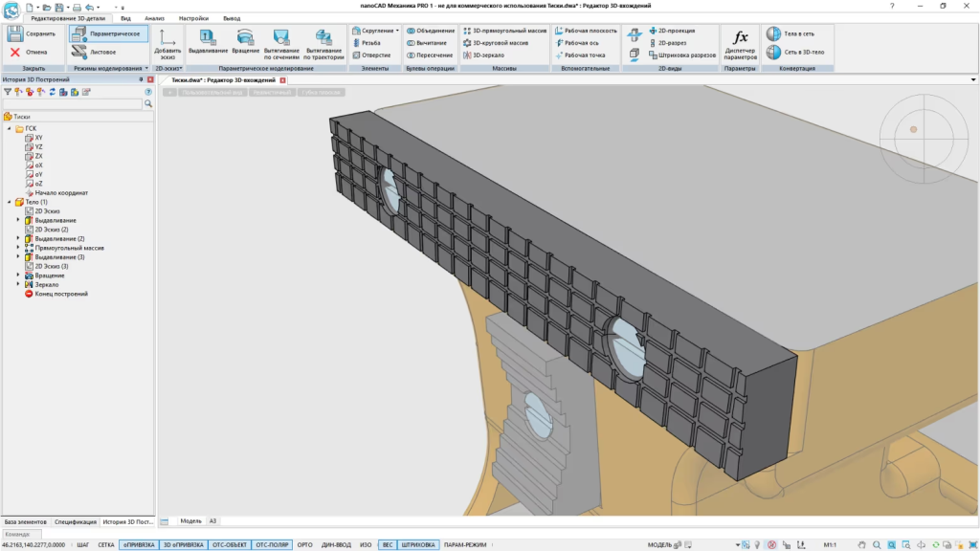Toggle СЕТКА grid display in status bar
The width and height of the screenshot is (980, 551).
click(106, 544)
